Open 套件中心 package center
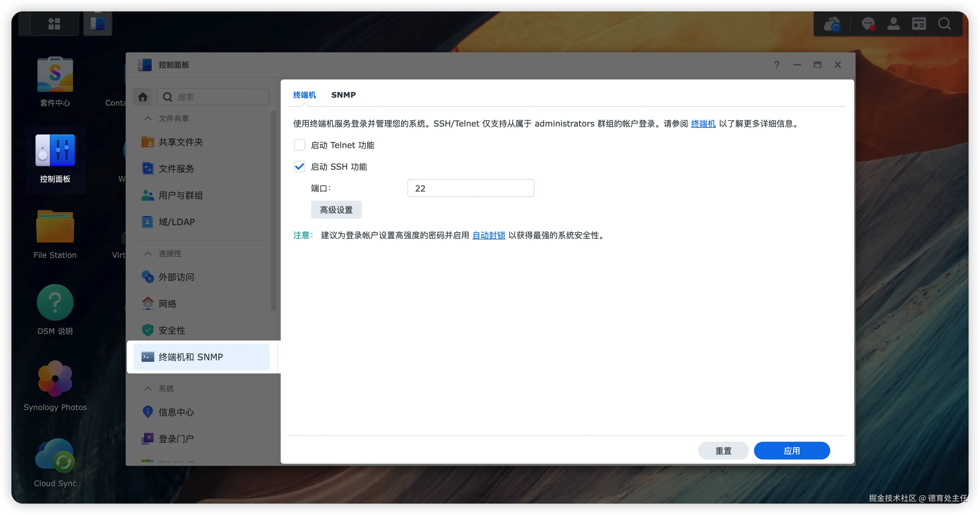 (x=55, y=74)
